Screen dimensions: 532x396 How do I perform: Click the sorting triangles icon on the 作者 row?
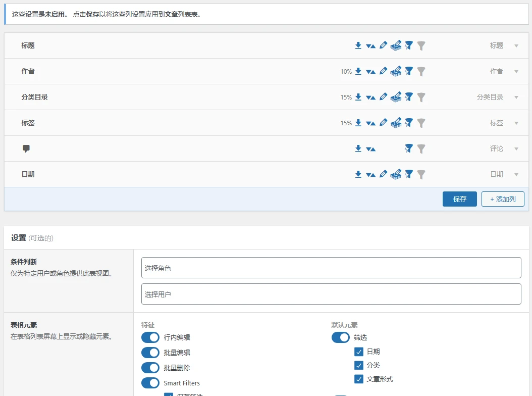click(x=370, y=71)
